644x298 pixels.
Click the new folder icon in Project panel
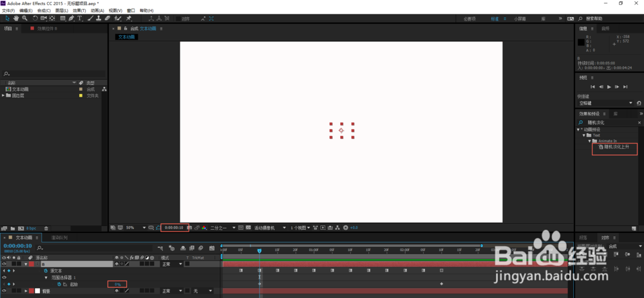(x=12, y=228)
